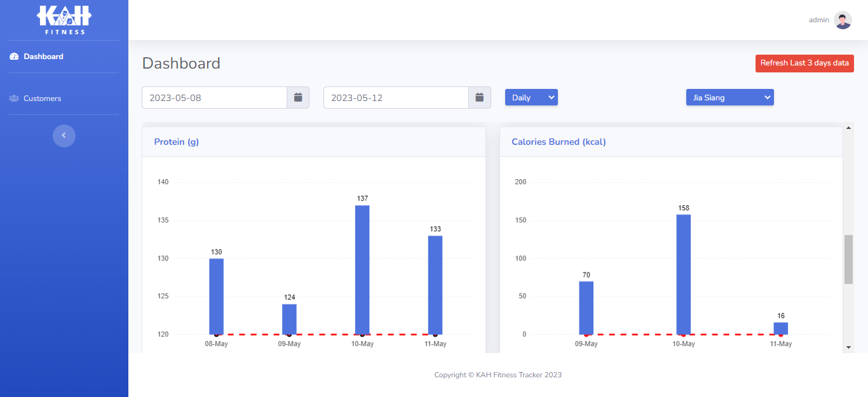Click the KAH Fitness logo

pyautogui.click(x=64, y=20)
